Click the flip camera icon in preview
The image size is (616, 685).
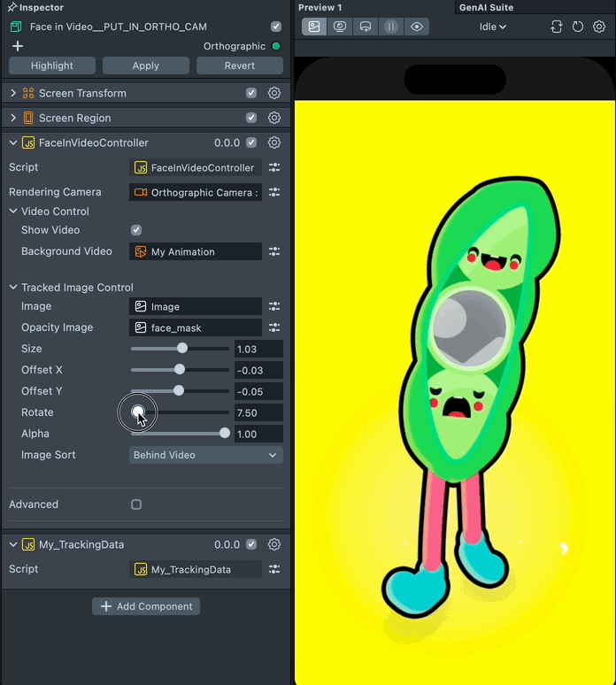(556, 27)
